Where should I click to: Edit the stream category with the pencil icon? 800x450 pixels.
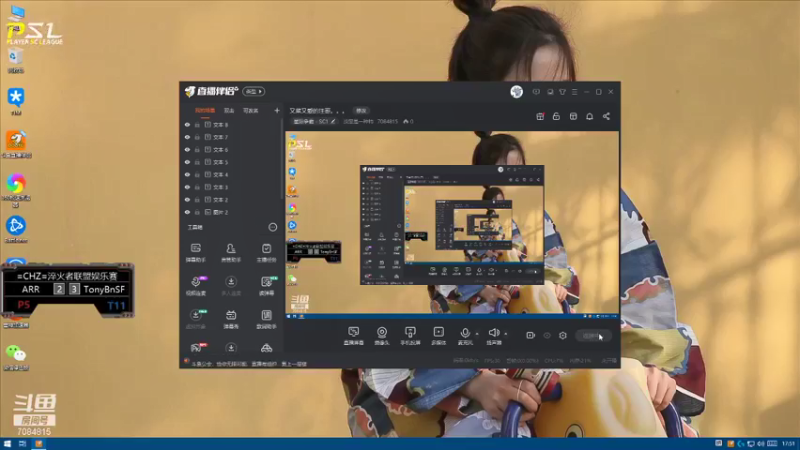[x=333, y=121]
